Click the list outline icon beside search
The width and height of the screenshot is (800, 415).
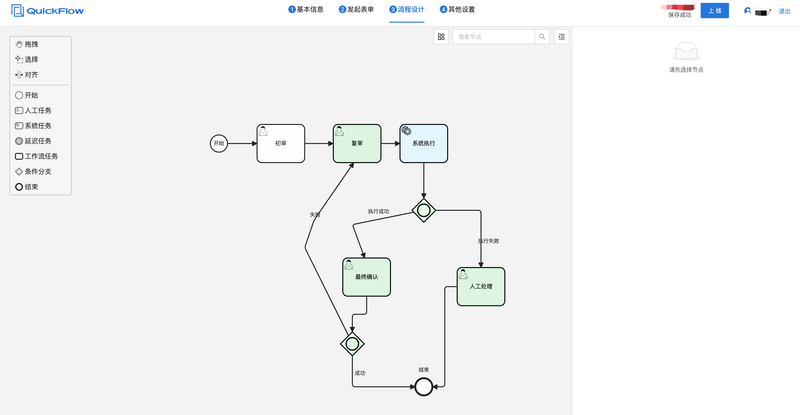pyautogui.click(x=562, y=37)
